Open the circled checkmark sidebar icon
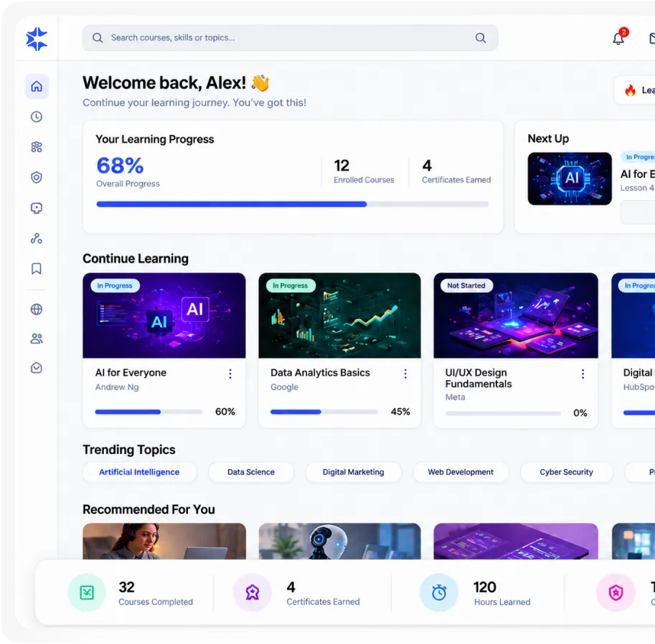This screenshot has width=655, height=644. tap(37, 368)
